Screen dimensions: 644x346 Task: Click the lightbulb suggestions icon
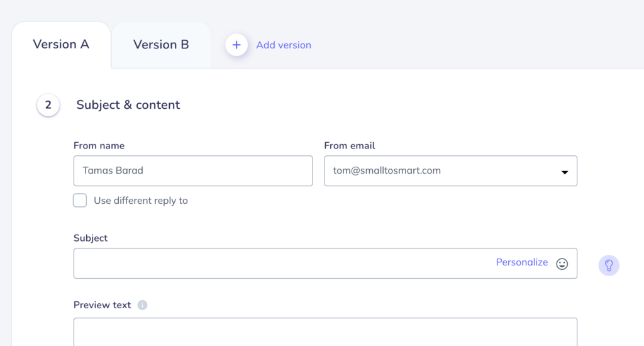(609, 265)
